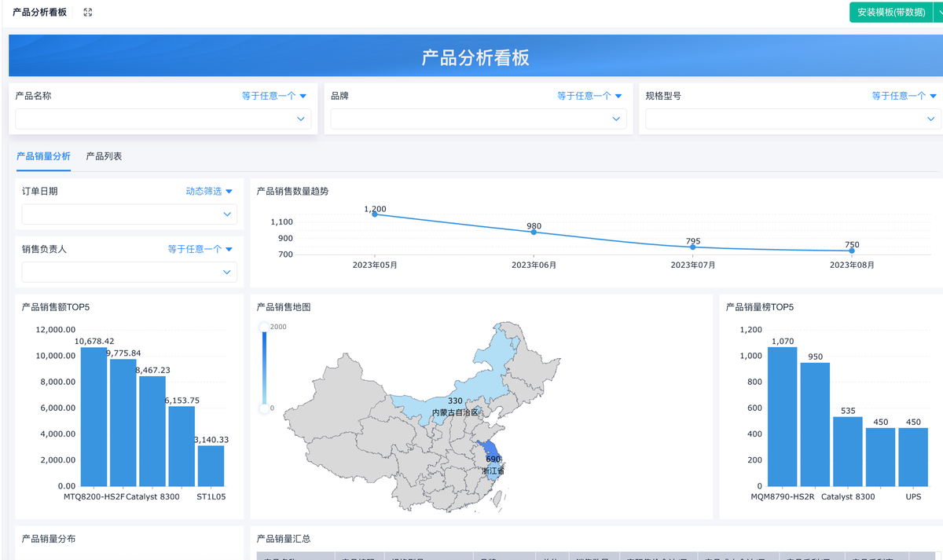Click chevron in 产品名称 select box
Image resolution: width=943 pixels, height=560 pixels.
click(x=301, y=119)
